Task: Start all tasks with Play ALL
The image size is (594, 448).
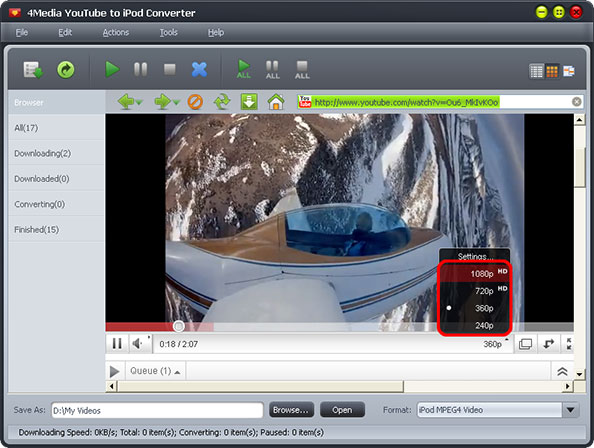Action: tap(244, 69)
